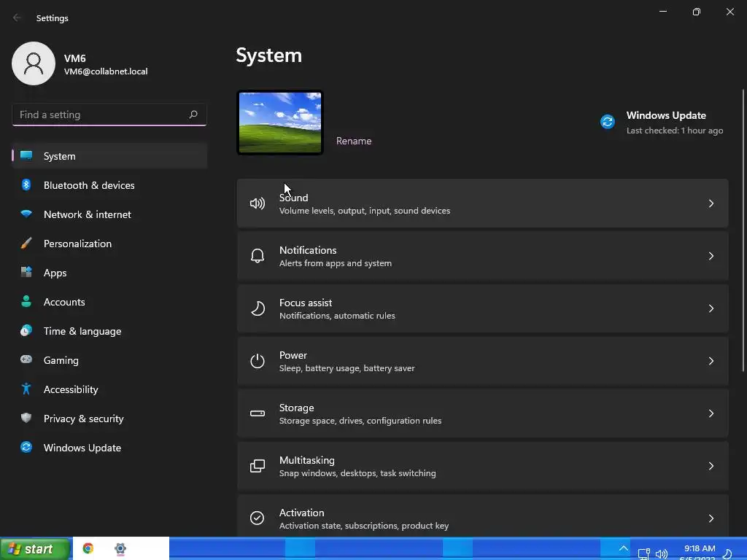The height and width of the screenshot is (560, 747).
Task: Click the Accounts person icon
Action: 26,301
